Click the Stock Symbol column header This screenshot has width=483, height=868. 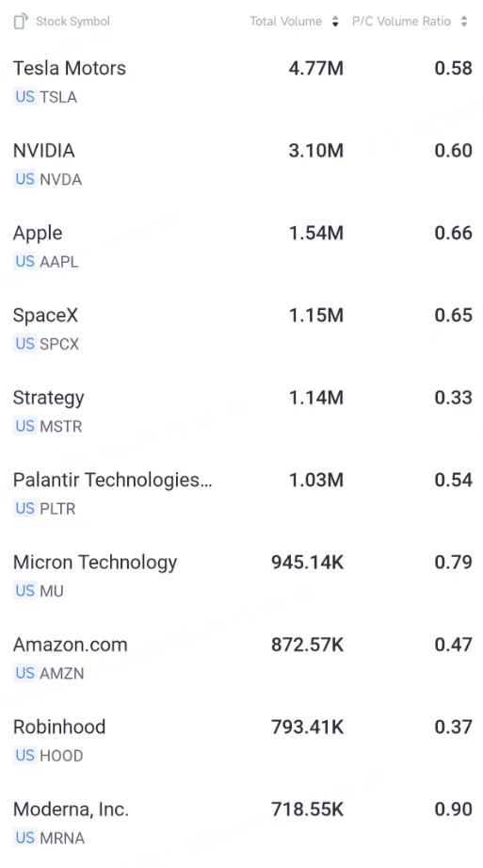tap(73, 22)
